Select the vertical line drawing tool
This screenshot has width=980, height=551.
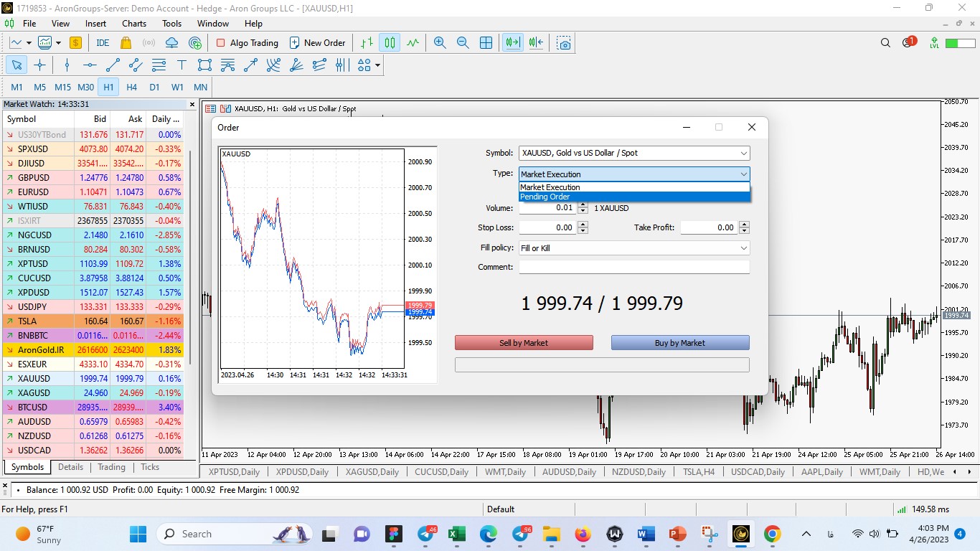pos(67,65)
